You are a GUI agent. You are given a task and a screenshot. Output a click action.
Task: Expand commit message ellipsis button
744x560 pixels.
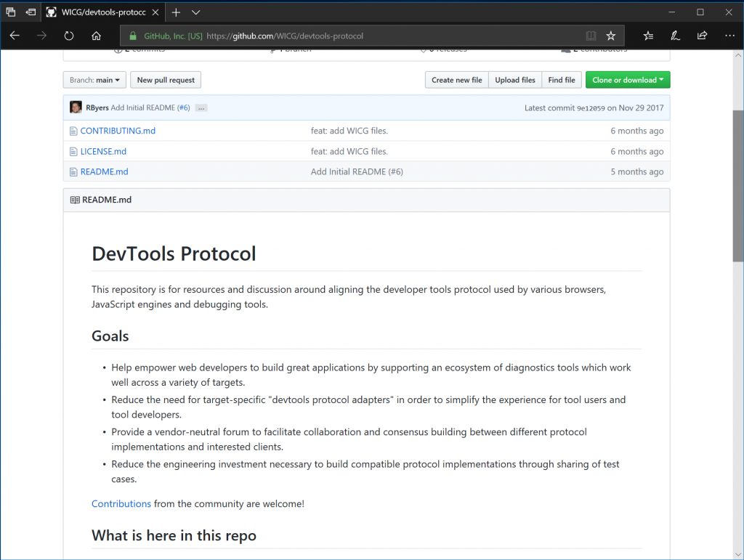point(201,108)
